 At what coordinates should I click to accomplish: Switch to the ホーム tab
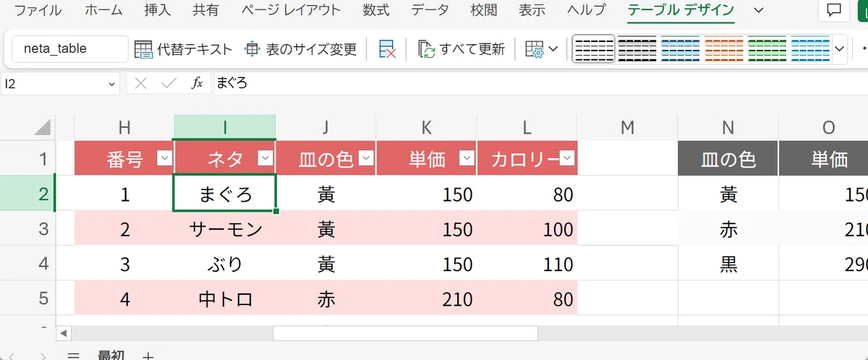[x=103, y=11]
